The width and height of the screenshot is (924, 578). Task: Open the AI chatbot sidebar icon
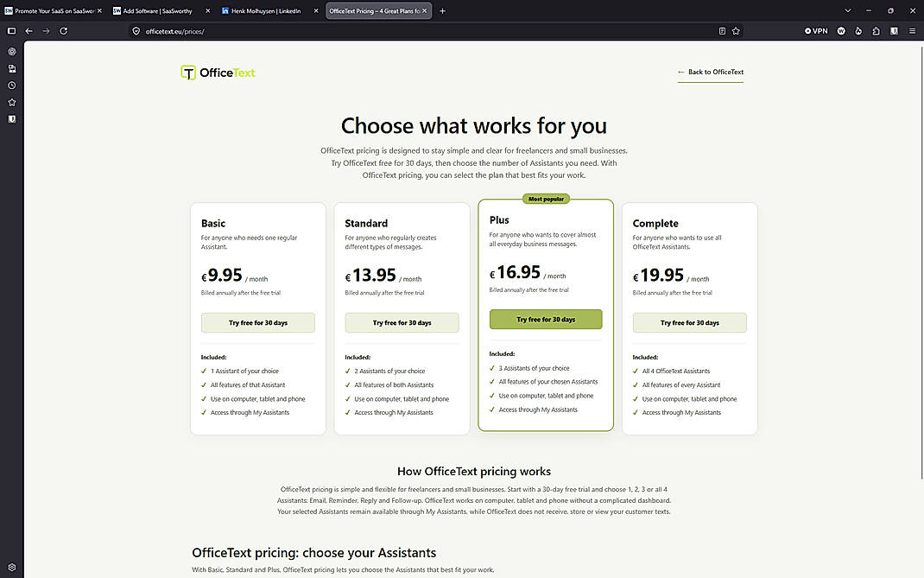[12, 52]
